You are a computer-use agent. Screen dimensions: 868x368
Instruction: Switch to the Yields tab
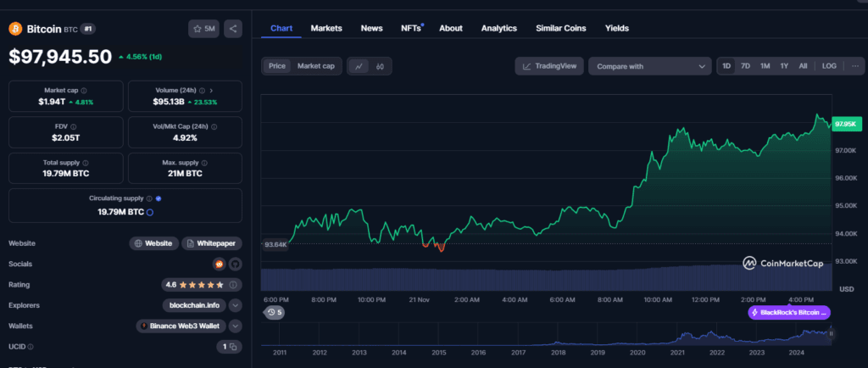(617, 28)
